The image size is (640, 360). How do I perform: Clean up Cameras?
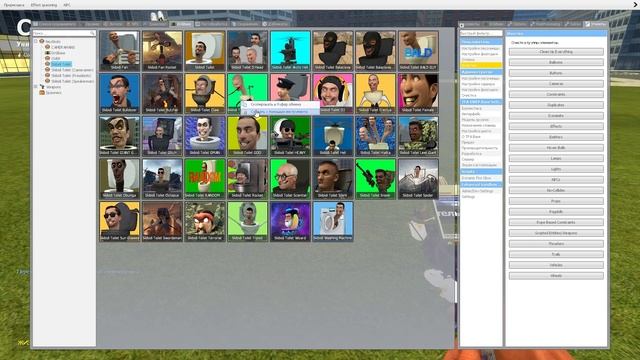tap(556, 84)
